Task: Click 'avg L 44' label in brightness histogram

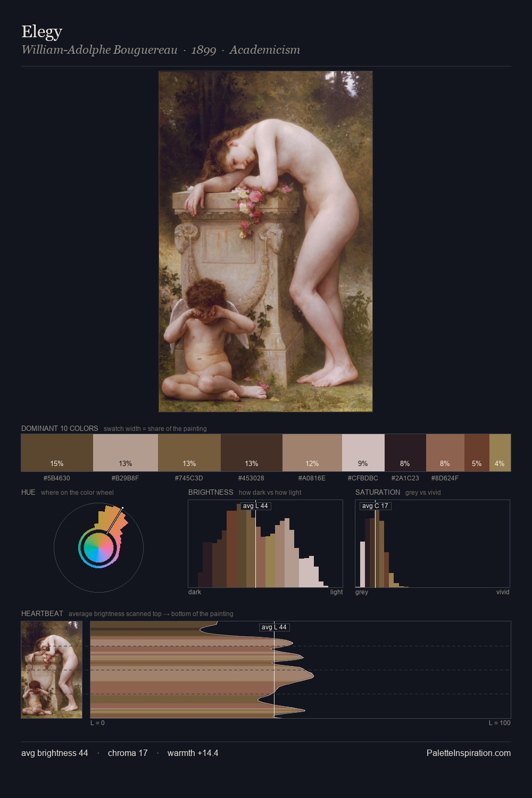Action: [x=255, y=506]
